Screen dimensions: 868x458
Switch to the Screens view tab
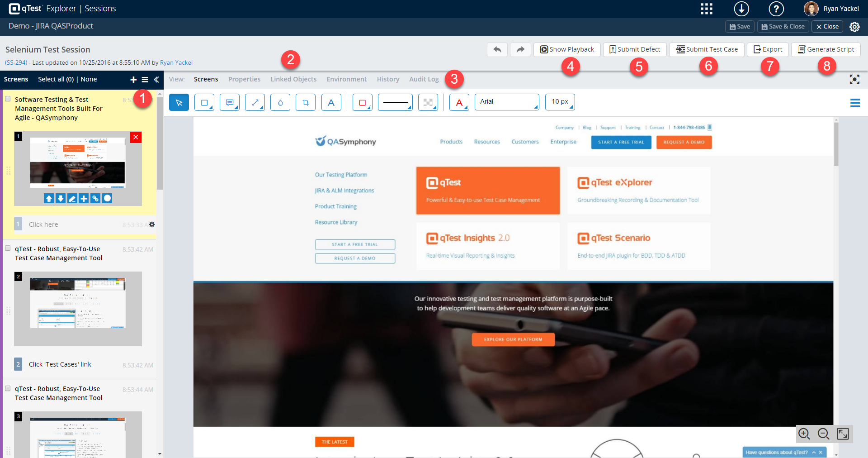tap(206, 79)
